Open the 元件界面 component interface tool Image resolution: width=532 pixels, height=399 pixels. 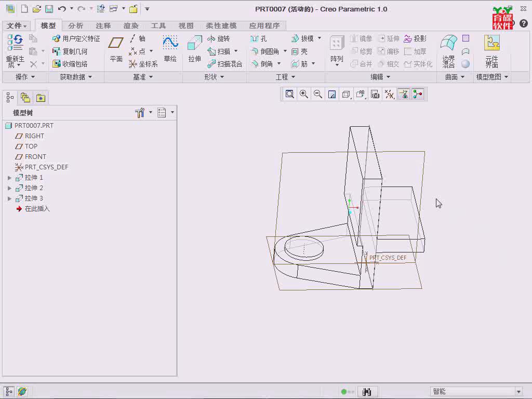click(491, 51)
